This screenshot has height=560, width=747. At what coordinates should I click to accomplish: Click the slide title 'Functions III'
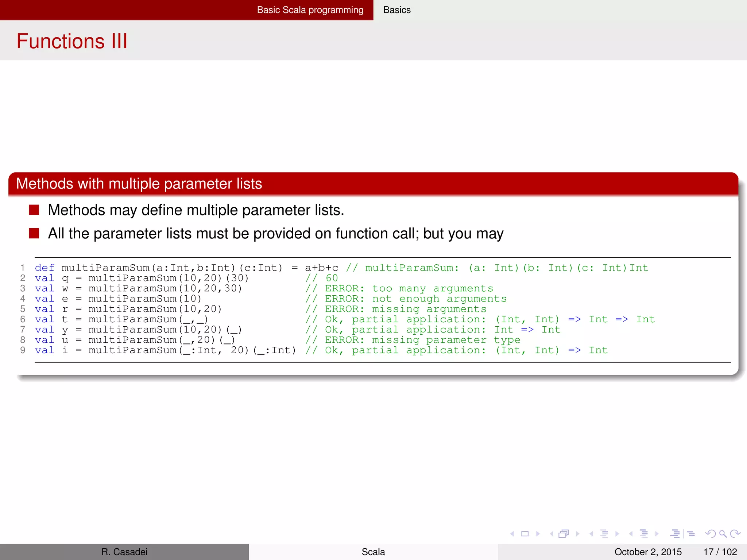point(72,41)
